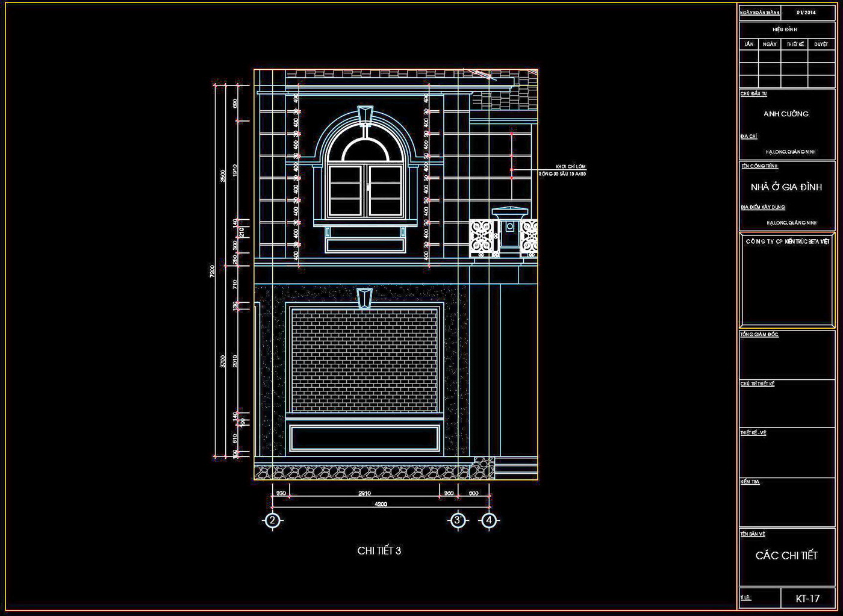Click the NHÀ Ở GIA ĐÌNH project name

[x=786, y=187]
